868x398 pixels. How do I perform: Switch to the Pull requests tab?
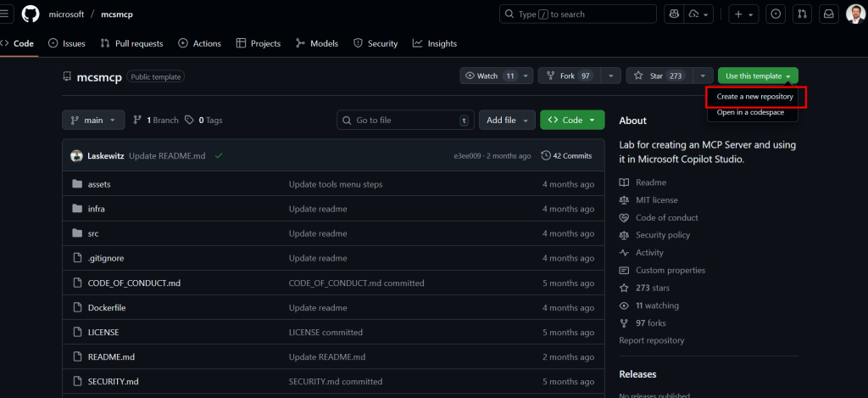point(131,44)
